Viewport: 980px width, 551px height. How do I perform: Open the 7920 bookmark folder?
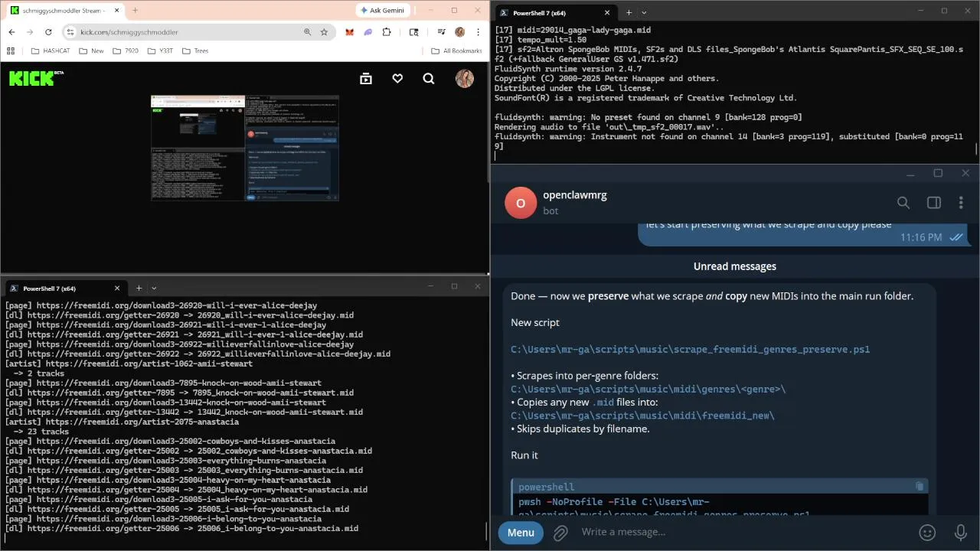[x=126, y=51]
